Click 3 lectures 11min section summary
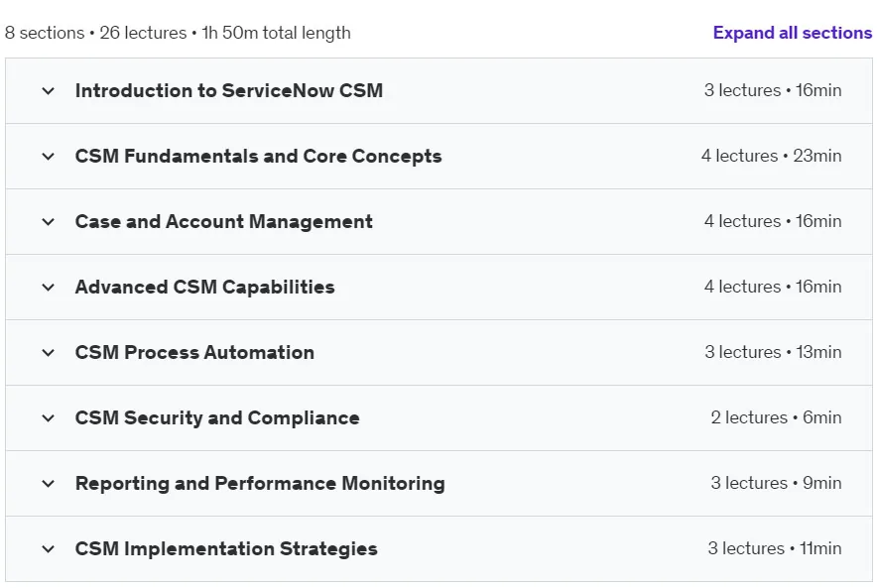The width and height of the screenshot is (877, 588). click(775, 548)
